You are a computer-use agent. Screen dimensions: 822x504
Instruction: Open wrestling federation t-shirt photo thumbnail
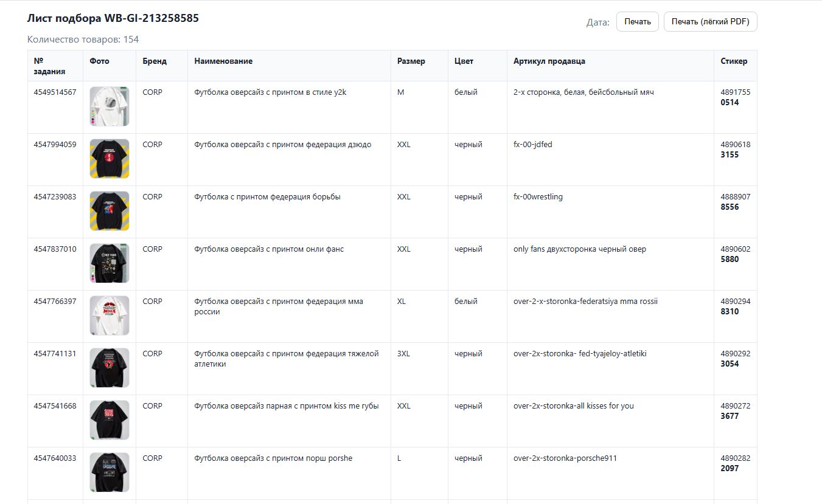tap(110, 211)
